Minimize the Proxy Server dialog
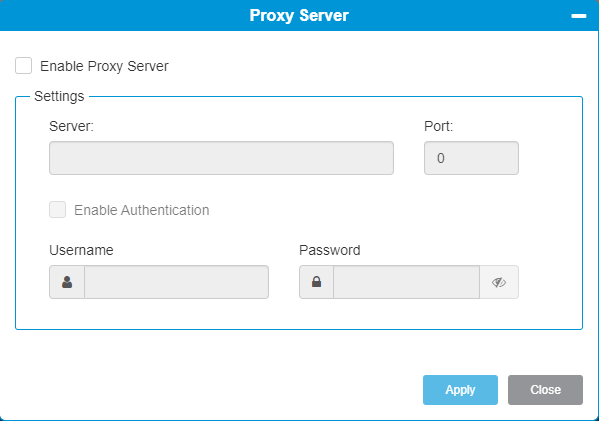The image size is (599, 421). (579, 16)
